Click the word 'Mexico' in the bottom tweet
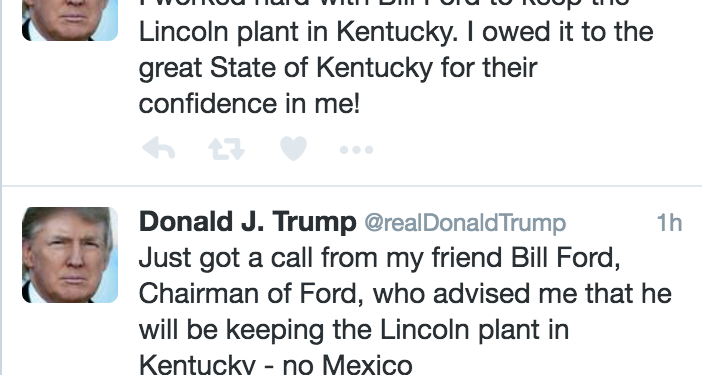 click(368, 364)
